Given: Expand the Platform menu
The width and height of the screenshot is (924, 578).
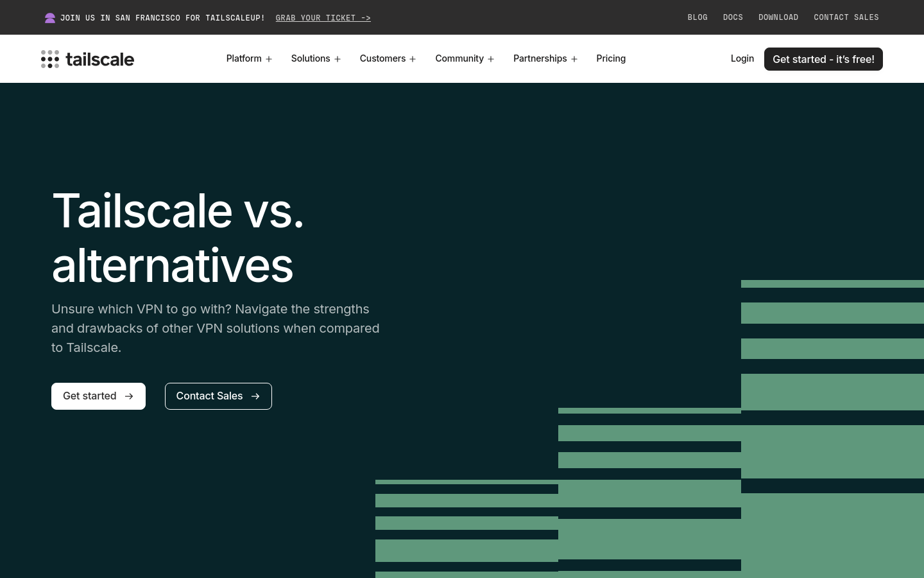Looking at the screenshot, I should pyautogui.click(x=250, y=58).
